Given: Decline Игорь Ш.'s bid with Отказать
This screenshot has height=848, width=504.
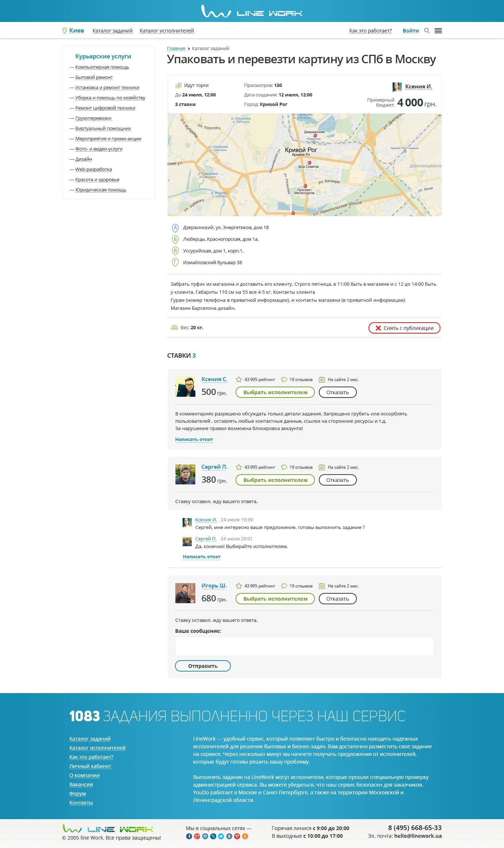Looking at the screenshot, I should (x=337, y=599).
